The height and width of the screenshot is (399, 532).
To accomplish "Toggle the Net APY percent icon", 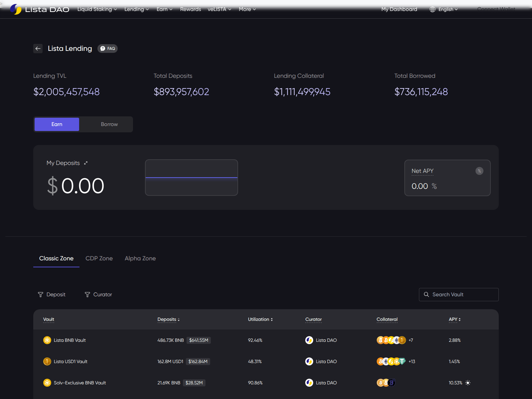I will click(479, 171).
